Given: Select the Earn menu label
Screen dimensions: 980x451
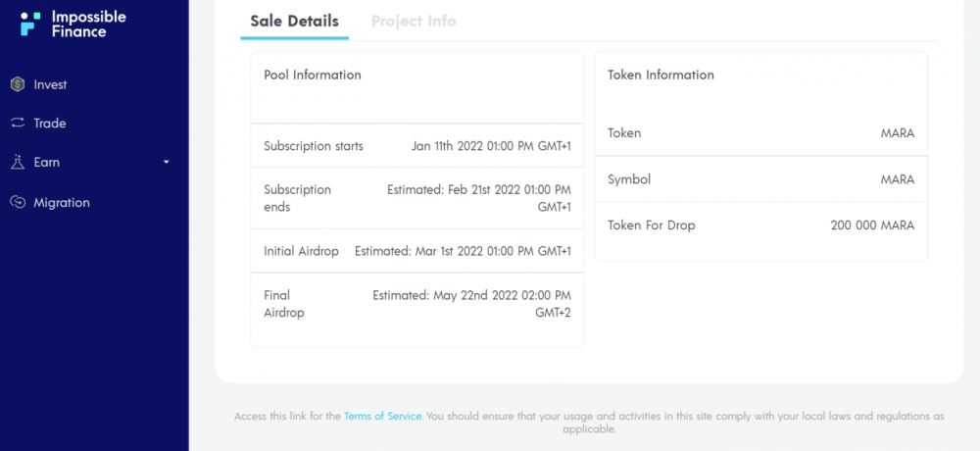Looking at the screenshot, I should (x=47, y=162).
